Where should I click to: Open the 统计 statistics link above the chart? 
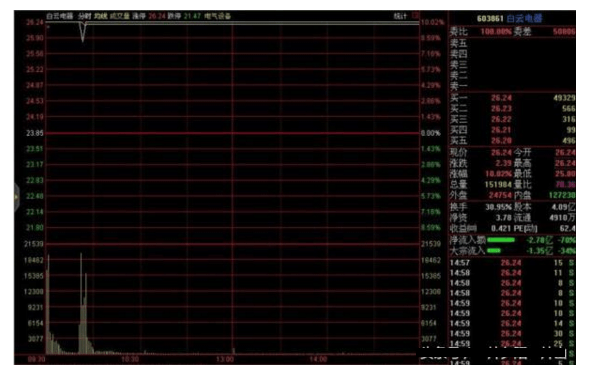(x=400, y=16)
